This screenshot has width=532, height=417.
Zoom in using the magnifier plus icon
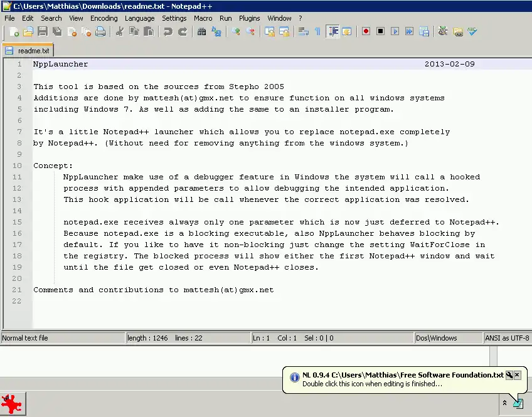236,31
